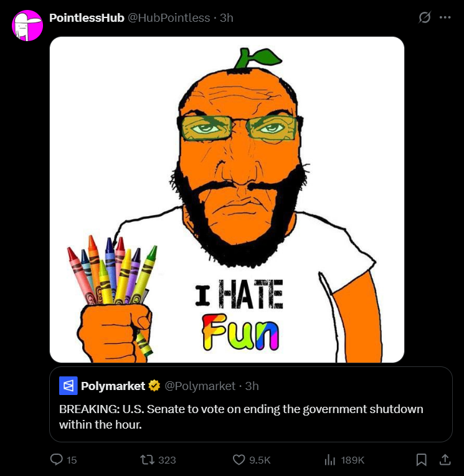Click the share upload arrow icon
Screen dimensions: 464x476
(x=445, y=460)
